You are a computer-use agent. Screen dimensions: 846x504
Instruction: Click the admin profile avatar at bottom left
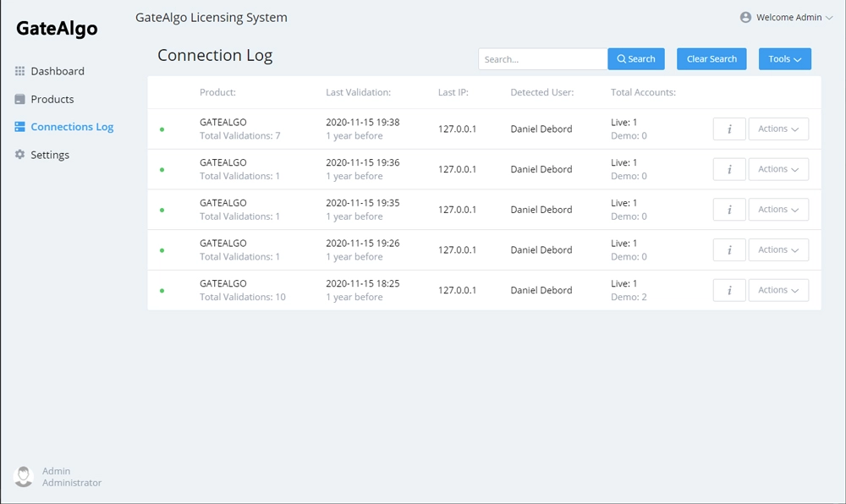pyautogui.click(x=23, y=476)
